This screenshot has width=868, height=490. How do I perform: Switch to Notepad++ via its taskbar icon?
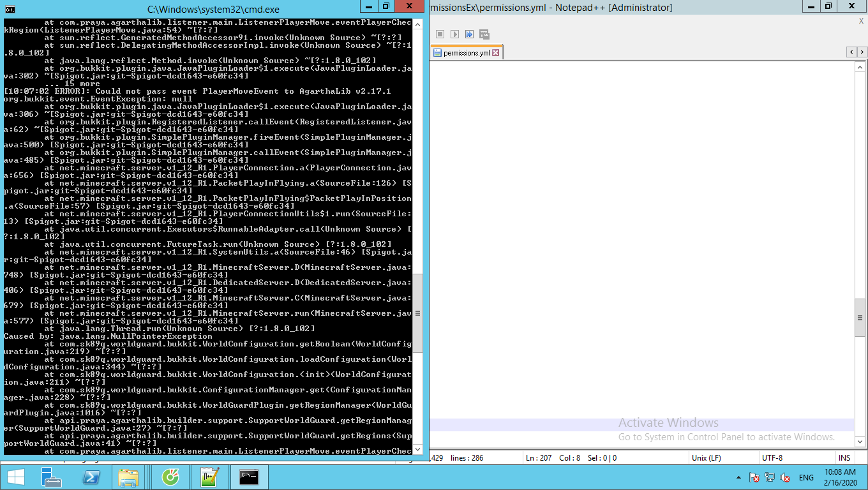(x=209, y=477)
